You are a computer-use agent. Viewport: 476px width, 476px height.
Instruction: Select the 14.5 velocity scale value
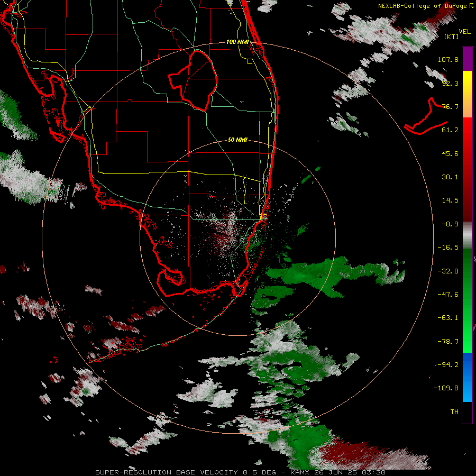point(450,200)
